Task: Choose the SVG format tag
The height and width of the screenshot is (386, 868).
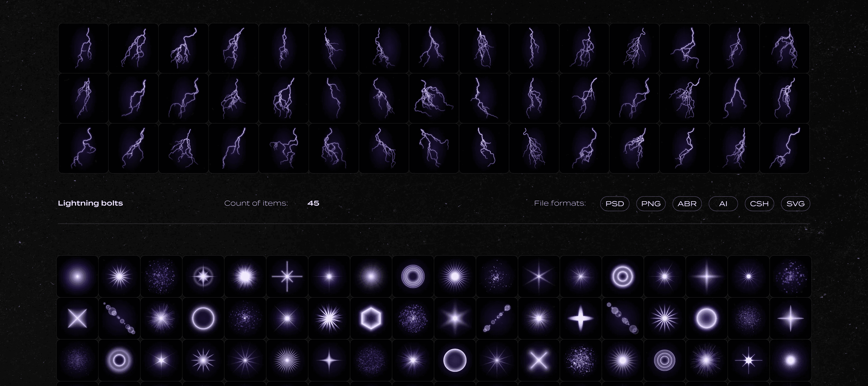Action: click(795, 204)
